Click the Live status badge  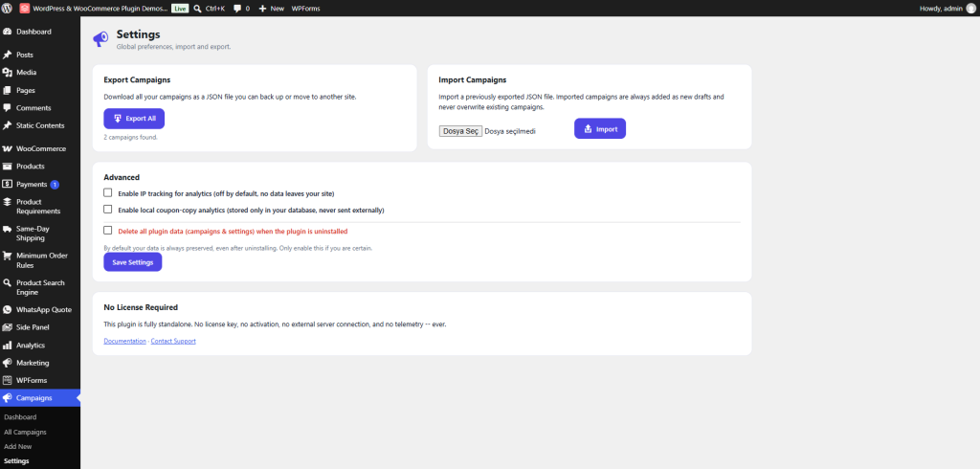click(180, 8)
